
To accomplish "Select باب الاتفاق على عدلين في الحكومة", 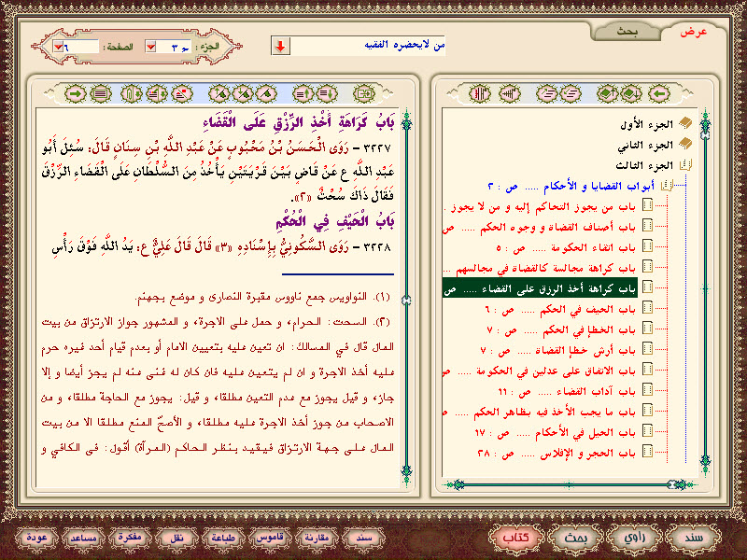I will [540, 371].
